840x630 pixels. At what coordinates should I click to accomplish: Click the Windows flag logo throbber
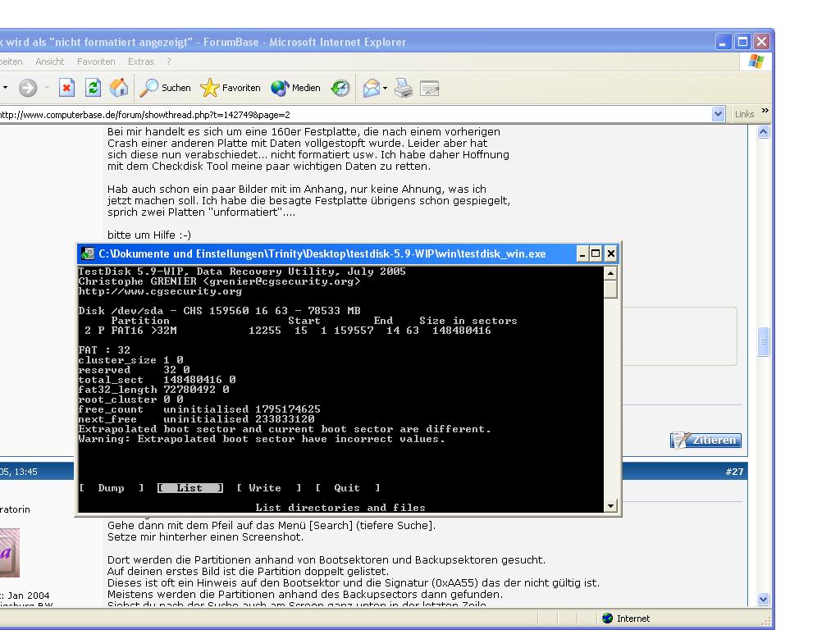tap(756, 62)
